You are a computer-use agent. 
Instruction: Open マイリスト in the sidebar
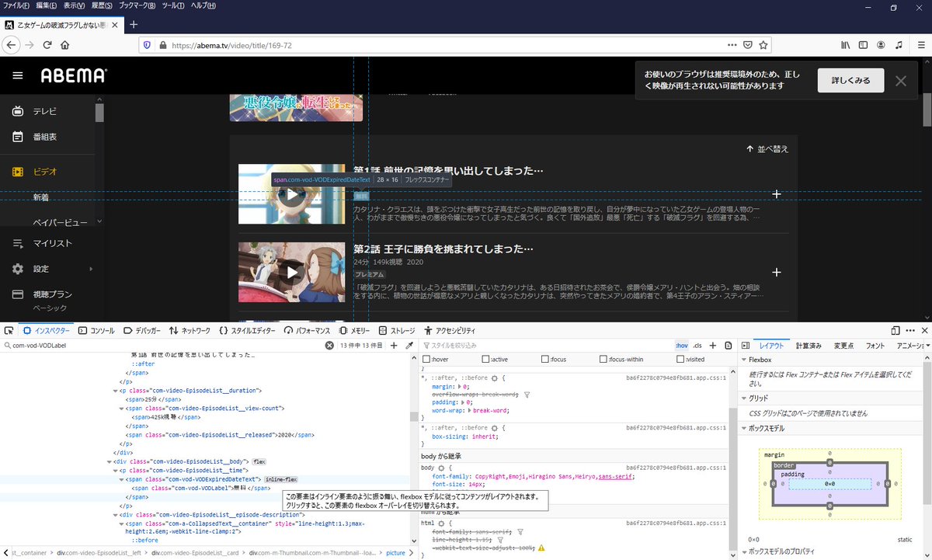[52, 243]
